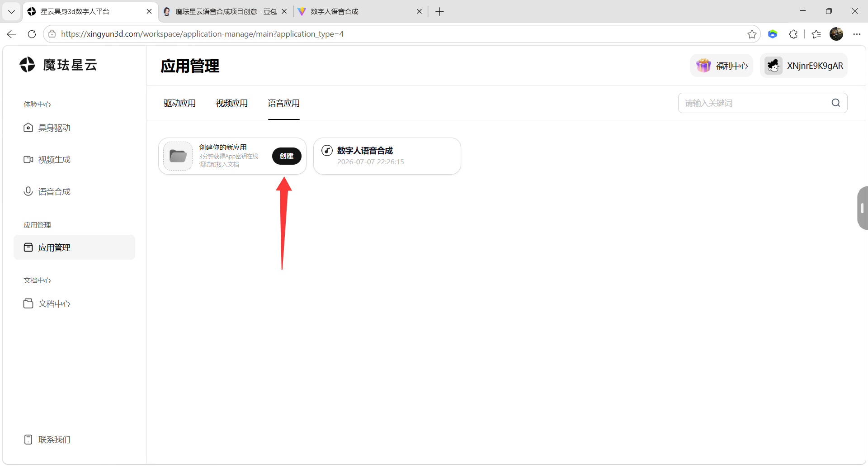Open 具身驱动 in the sidebar
The height and width of the screenshot is (466, 868).
(x=74, y=128)
